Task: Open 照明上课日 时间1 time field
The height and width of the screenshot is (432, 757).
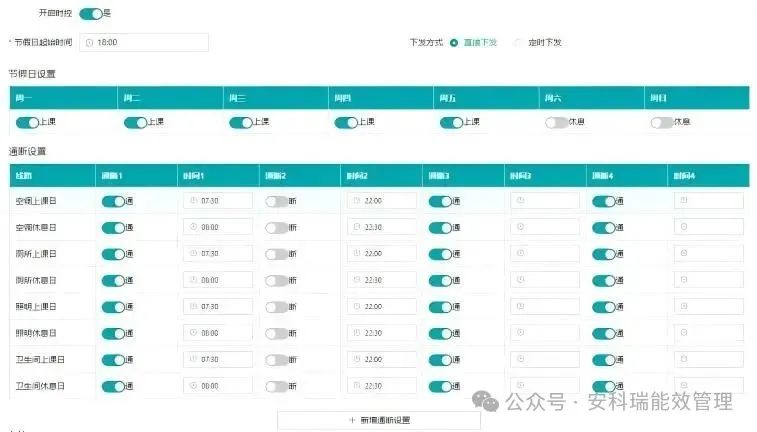Action: coord(218,307)
